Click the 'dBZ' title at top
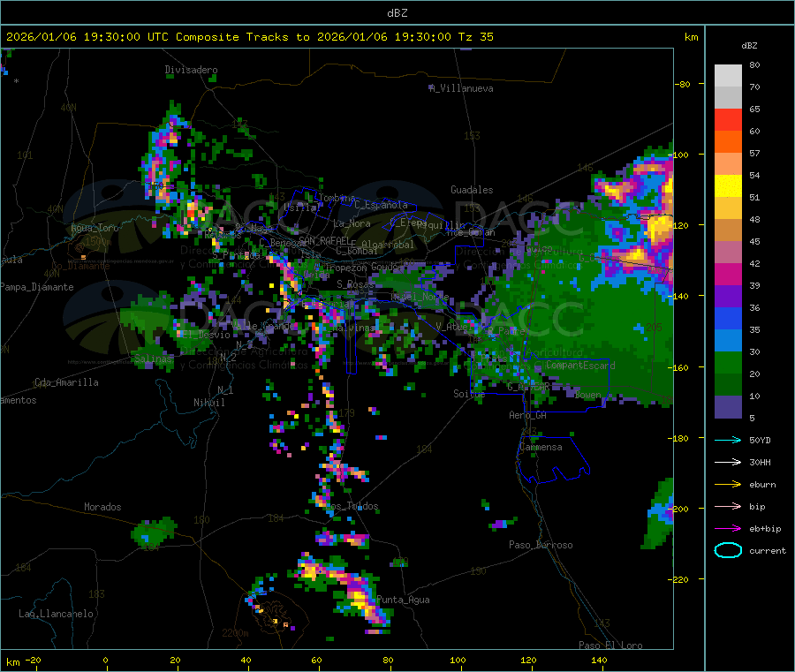795x672 pixels. 397,13
